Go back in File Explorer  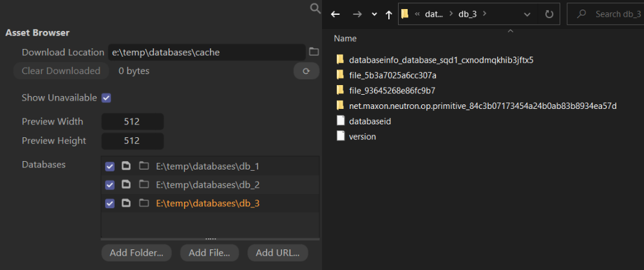click(335, 14)
